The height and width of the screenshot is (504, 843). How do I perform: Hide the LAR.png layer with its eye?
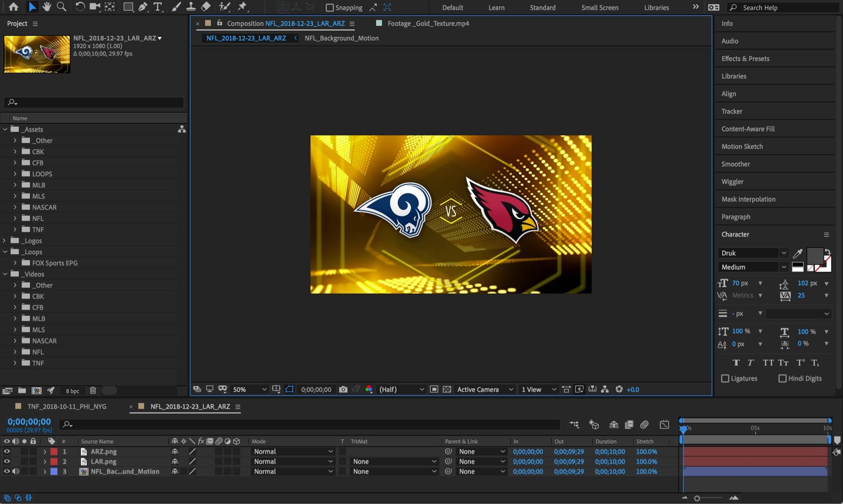(x=7, y=461)
